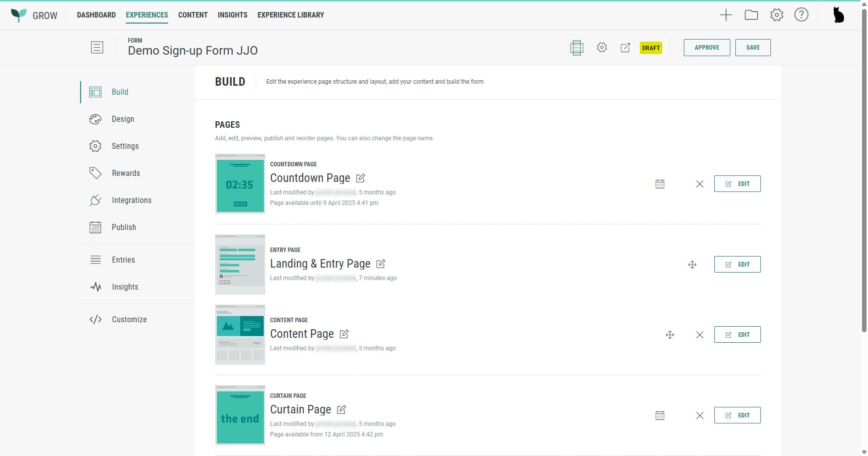Image resolution: width=868 pixels, height=456 pixels.
Task: Open the Experience Library menu item
Action: click(290, 15)
